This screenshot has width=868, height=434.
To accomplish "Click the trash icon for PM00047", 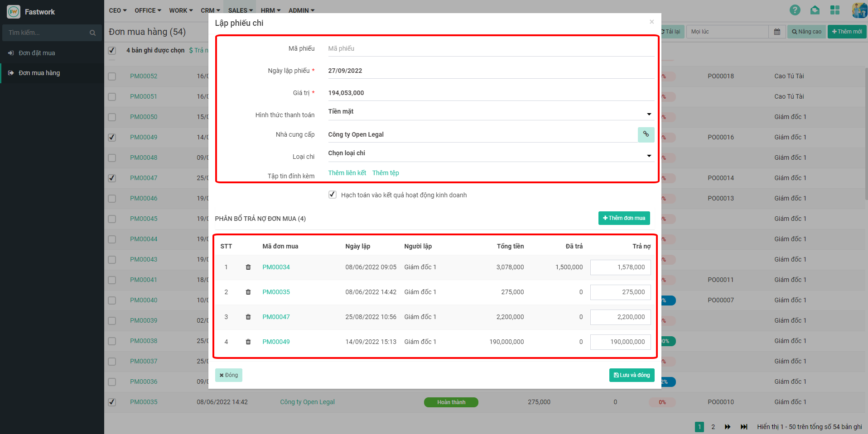I will [x=248, y=317].
